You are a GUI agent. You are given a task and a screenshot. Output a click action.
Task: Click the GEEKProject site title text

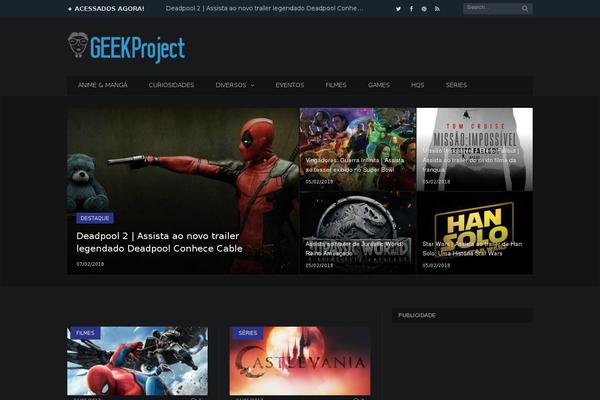tap(138, 48)
